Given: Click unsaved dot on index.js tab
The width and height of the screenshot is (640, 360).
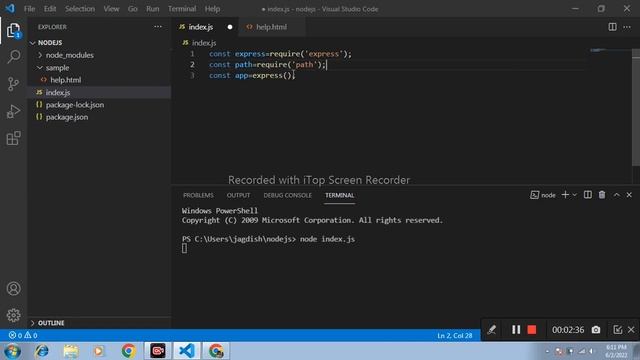Looking at the screenshot, I should [230, 27].
